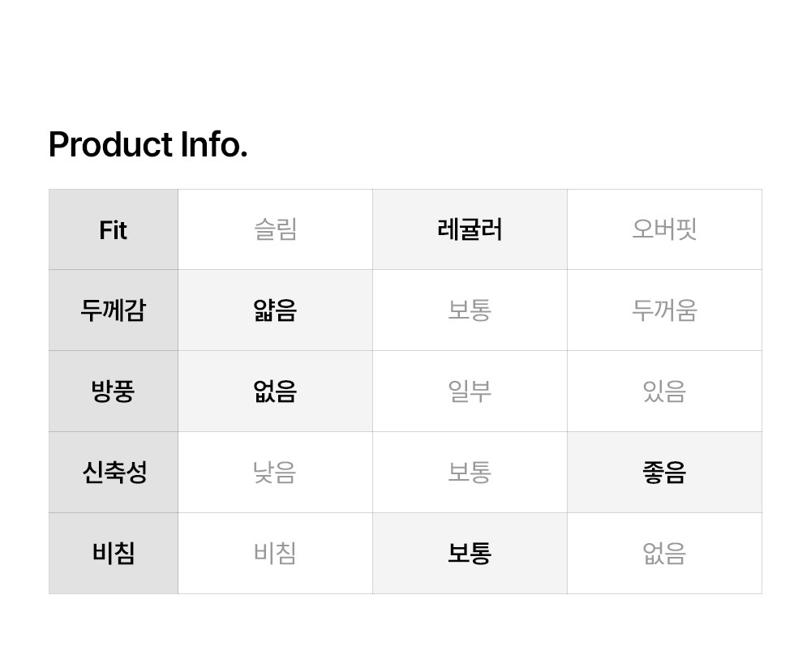The height and width of the screenshot is (672, 811).
Task: Click the 두께감 row header
Action: (x=114, y=310)
